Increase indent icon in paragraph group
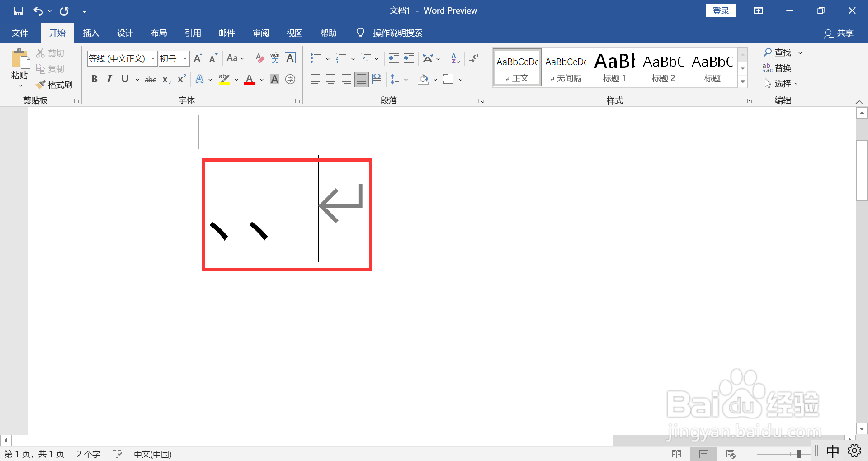868x461 pixels. (x=409, y=58)
